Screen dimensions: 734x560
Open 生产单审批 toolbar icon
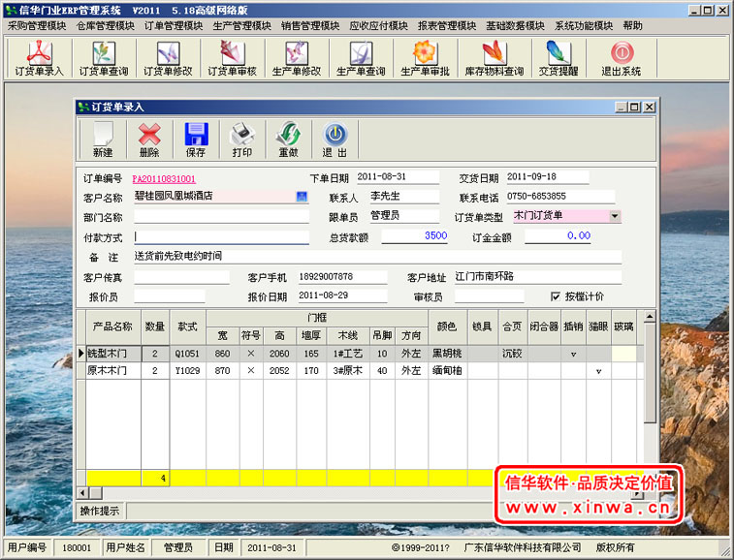pos(426,58)
